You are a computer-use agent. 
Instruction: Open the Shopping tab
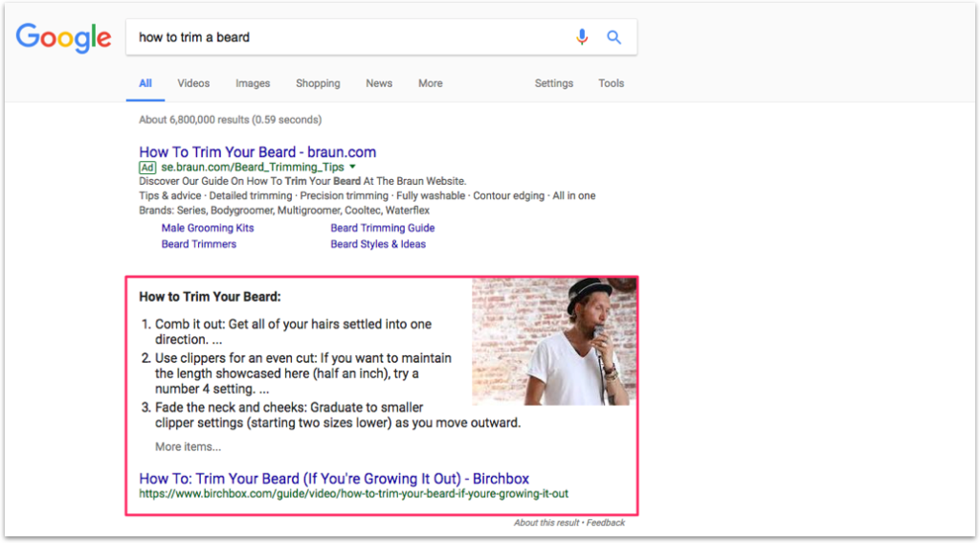(x=318, y=83)
